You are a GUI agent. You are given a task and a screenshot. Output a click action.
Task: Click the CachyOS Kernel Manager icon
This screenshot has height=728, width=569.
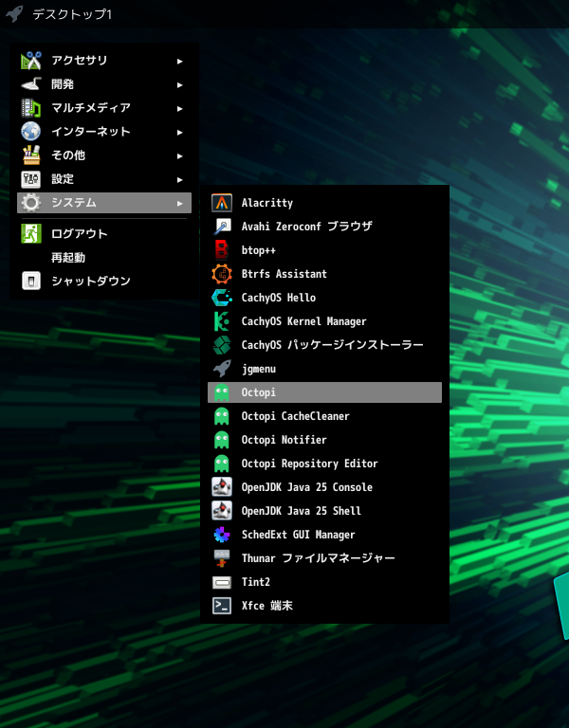pos(222,321)
